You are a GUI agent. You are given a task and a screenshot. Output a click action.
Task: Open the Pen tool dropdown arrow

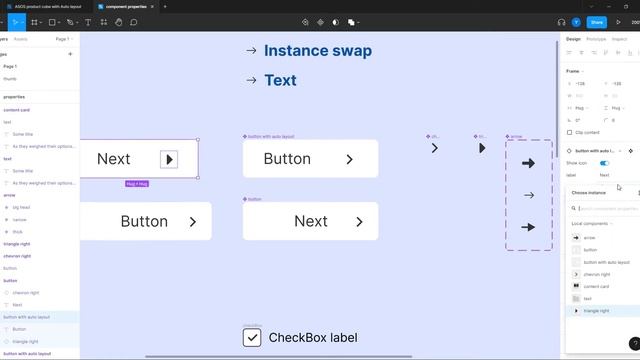[x=77, y=22]
